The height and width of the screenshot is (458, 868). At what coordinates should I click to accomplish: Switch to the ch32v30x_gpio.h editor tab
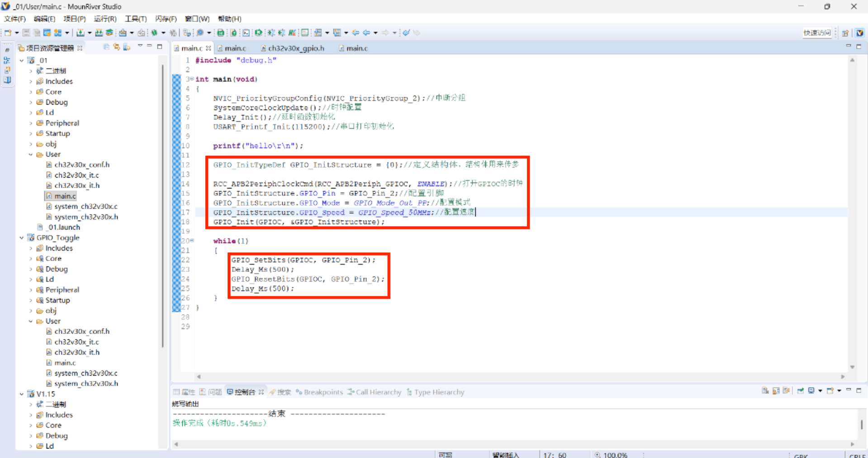(x=295, y=48)
